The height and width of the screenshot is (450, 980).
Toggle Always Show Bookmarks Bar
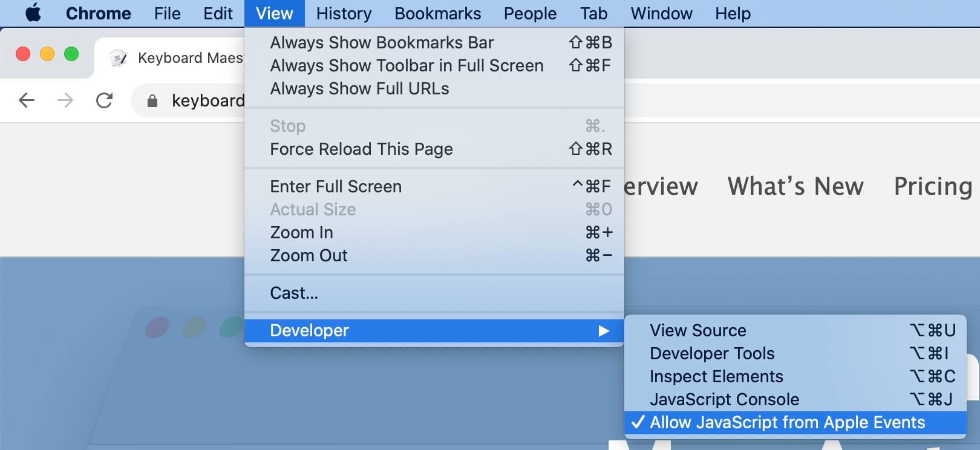click(382, 42)
